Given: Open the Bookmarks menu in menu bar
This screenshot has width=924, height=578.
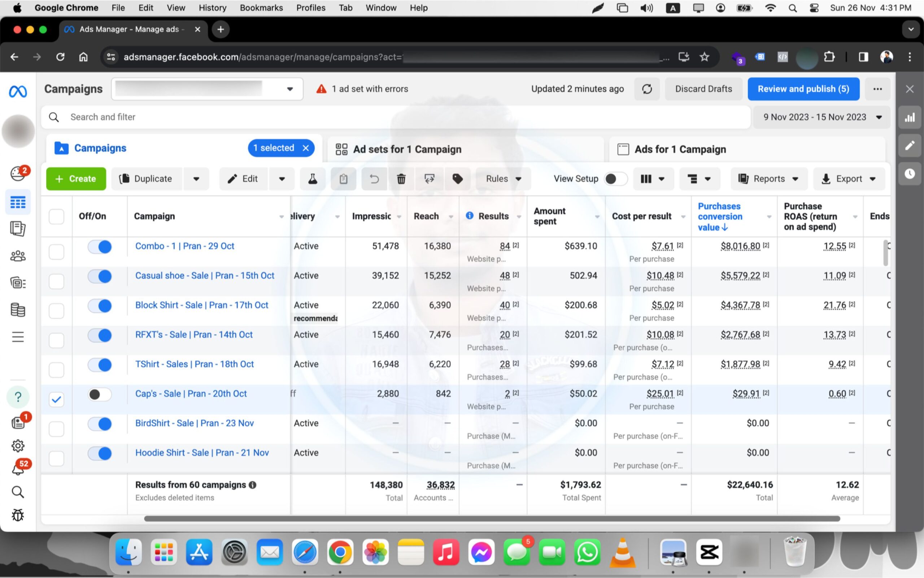Looking at the screenshot, I should coord(261,8).
